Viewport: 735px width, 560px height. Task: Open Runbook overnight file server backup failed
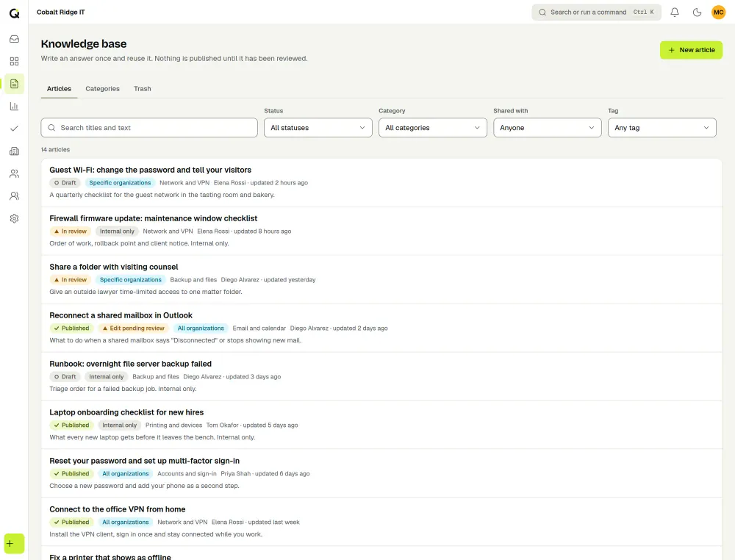click(x=130, y=364)
